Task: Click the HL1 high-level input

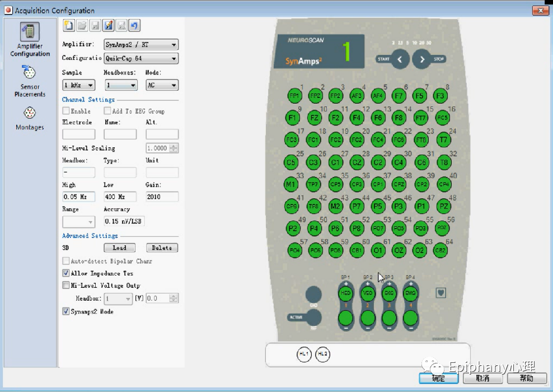Action: pyautogui.click(x=304, y=354)
